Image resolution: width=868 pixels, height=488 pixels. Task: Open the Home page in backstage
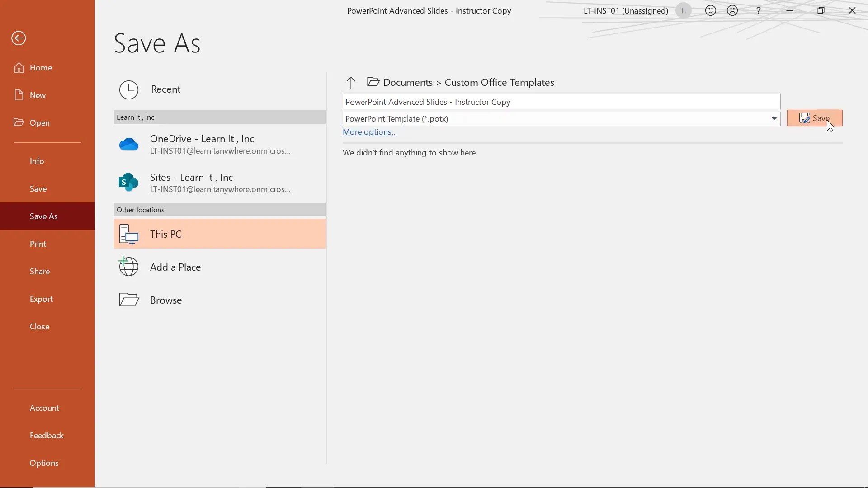point(47,68)
